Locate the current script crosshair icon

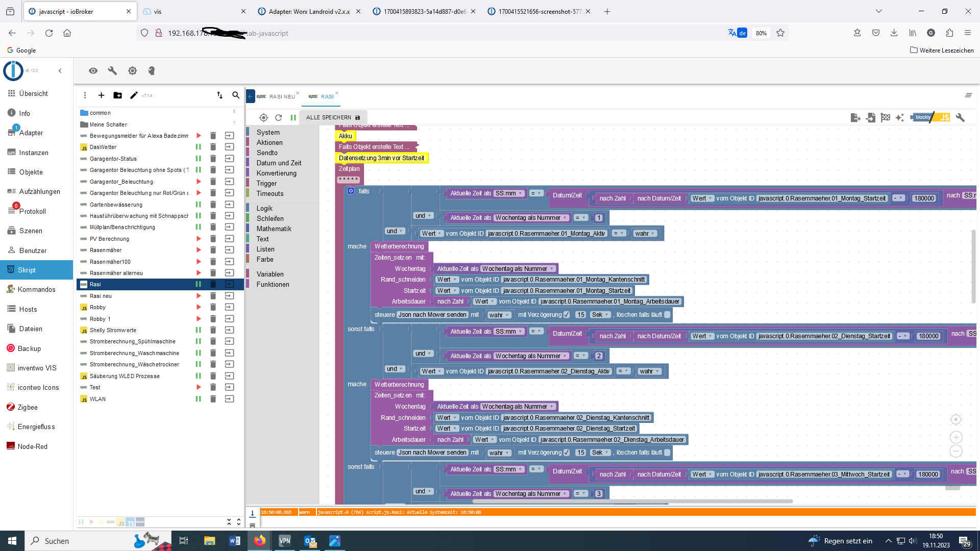pyautogui.click(x=263, y=117)
